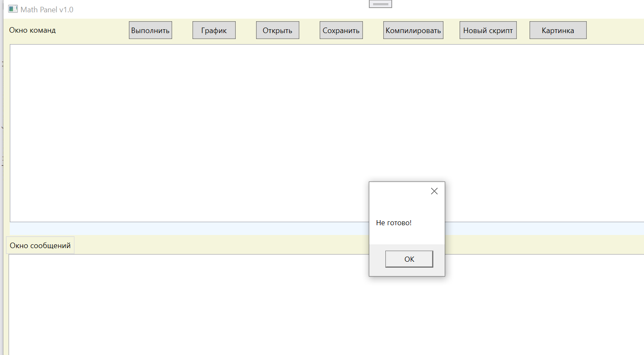The height and width of the screenshot is (355, 644).
Task: Click the grip handle at top center
Action: (380, 4)
